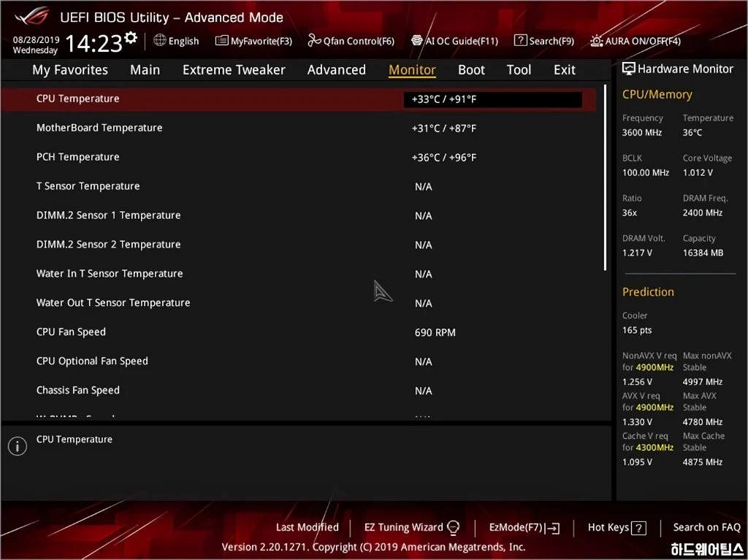Click the globe language icon
Image resolution: width=748 pixels, height=560 pixels.
pos(160,40)
